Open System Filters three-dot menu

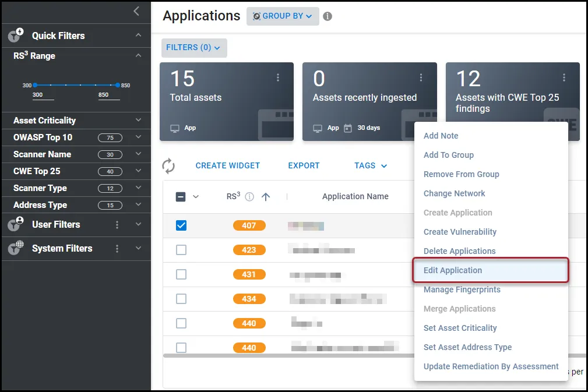pos(117,249)
